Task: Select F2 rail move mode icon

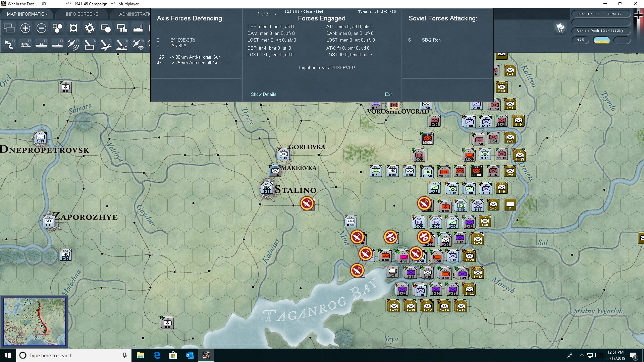Action: click(25, 45)
